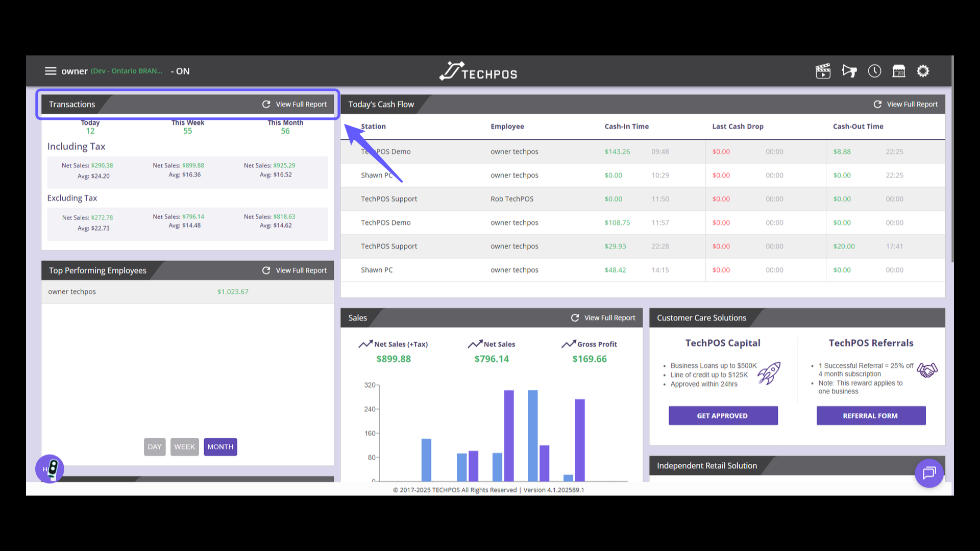Click Employee column header
The height and width of the screenshot is (551, 980).
point(507,127)
